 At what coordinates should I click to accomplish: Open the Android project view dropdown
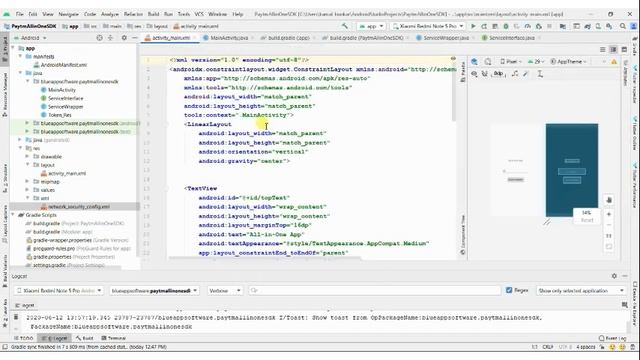(x=30, y=38)
